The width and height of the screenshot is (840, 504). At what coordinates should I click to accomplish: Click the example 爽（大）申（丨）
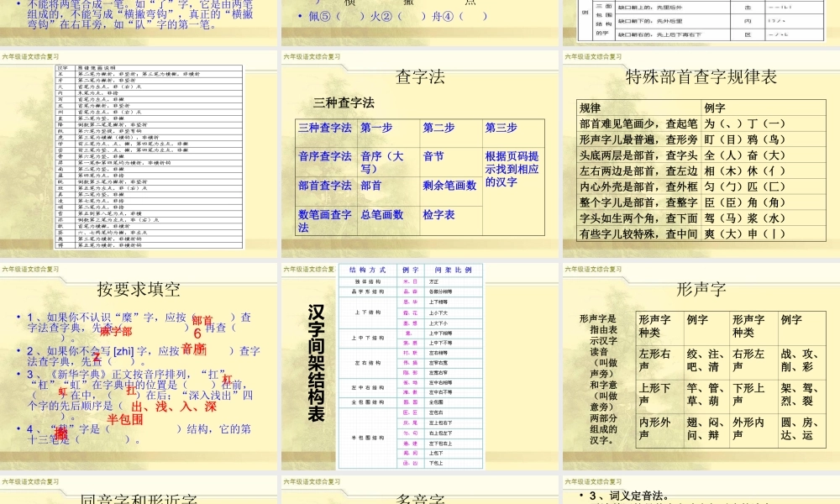[744, 234]
